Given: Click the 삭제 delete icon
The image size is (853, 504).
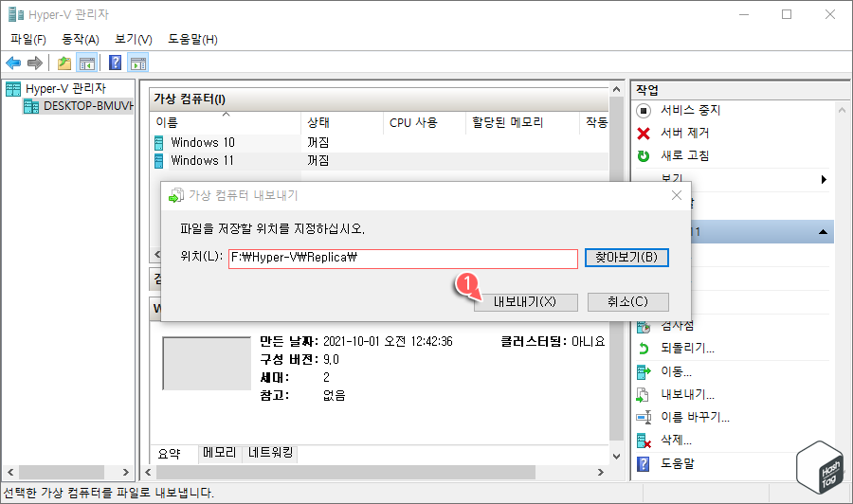Looking at the screenshot, I should tap(644, 441).
